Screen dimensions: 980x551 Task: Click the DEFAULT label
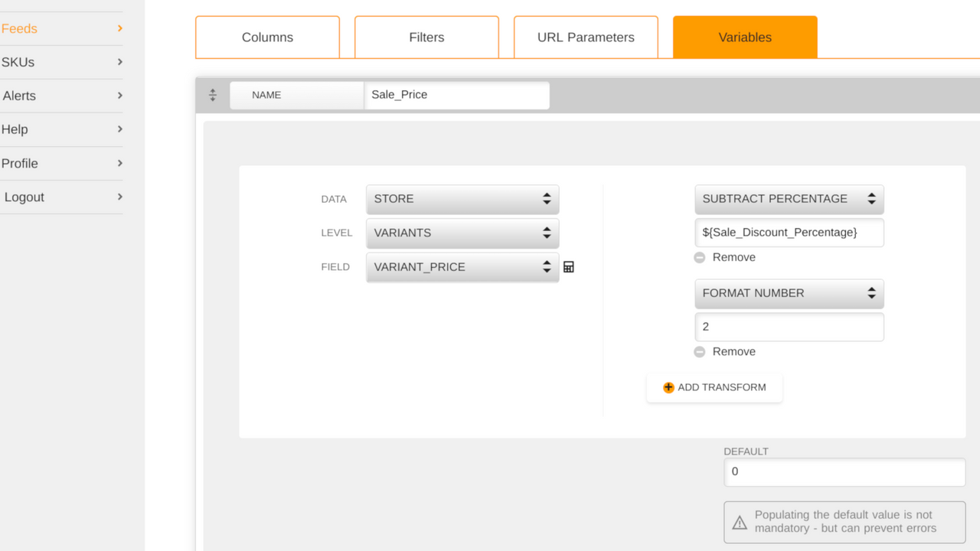click(746, 452)
